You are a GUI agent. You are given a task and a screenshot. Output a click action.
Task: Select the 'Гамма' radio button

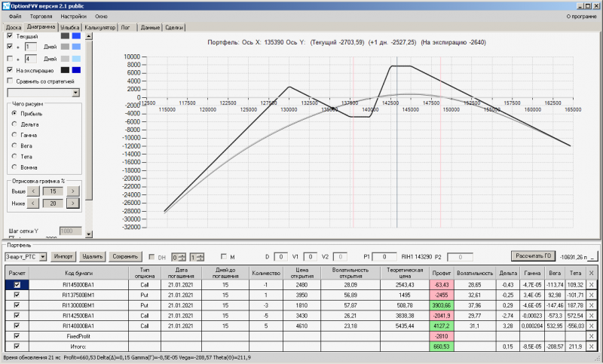point(14,135)
